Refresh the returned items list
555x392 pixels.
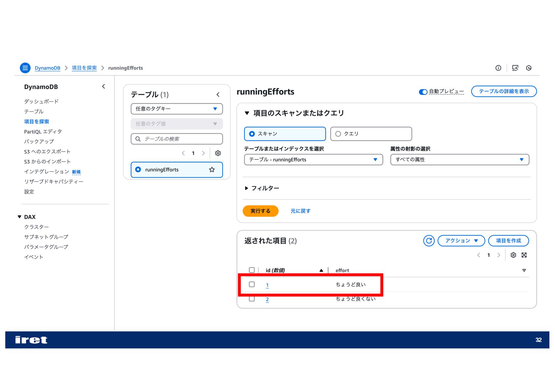pos(429,241)
